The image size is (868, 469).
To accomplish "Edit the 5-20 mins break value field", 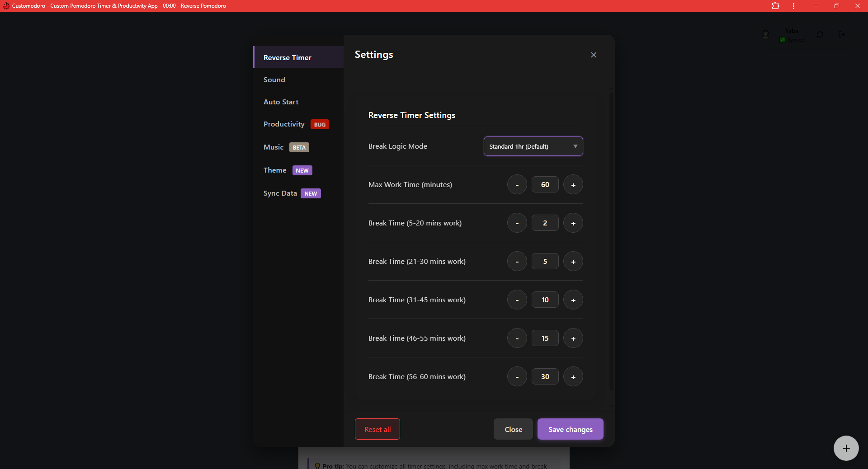I will pyautogui.click(x=545, y=223).
